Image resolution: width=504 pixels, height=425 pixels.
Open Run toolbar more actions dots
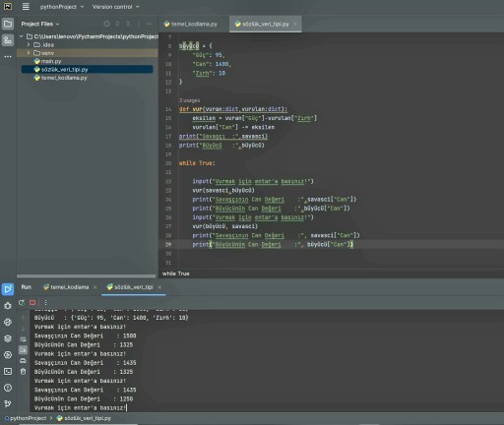pyautogui.click(x=45, y=303)
